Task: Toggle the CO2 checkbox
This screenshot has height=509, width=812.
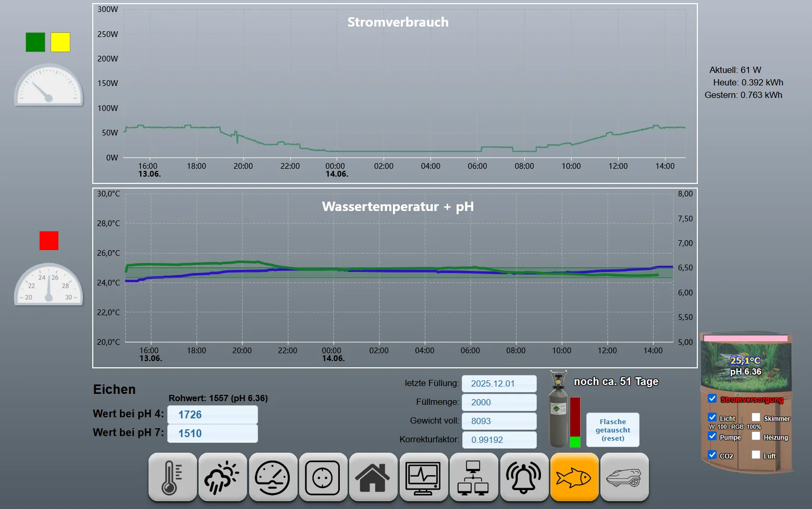Action: click(x=712, y=455)
